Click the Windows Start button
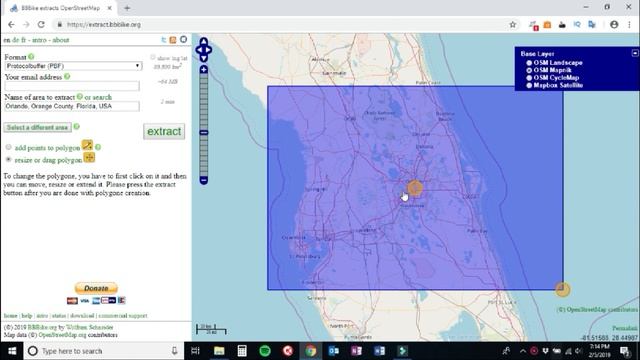Viewport: 640px width, 360px height. tap(12, 351)
